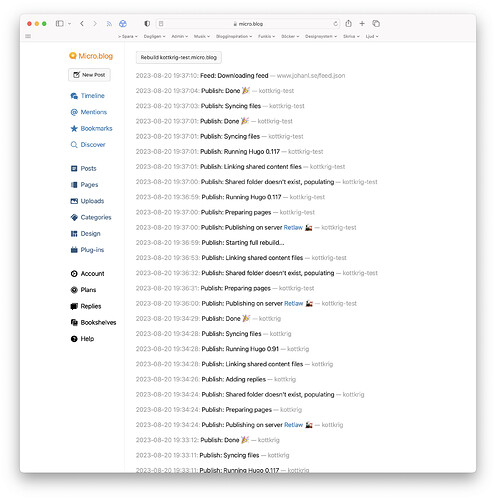Follow the first Retlaw server link

click(293, 228)
